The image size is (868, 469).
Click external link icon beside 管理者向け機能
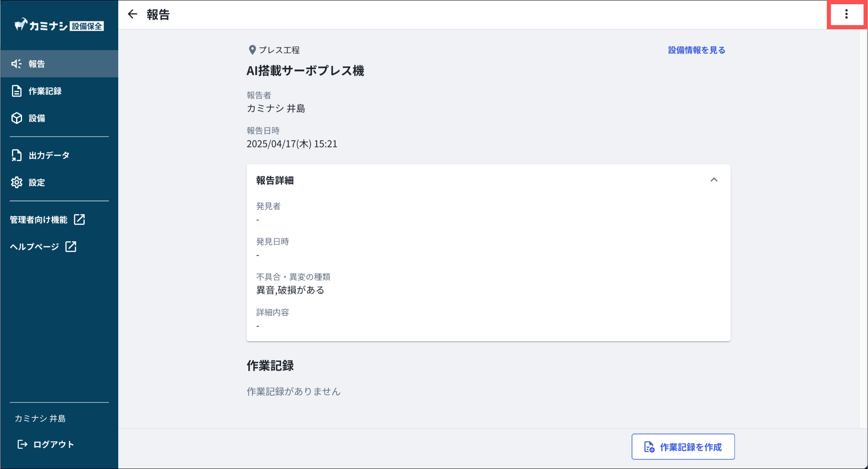coord(79,219)
